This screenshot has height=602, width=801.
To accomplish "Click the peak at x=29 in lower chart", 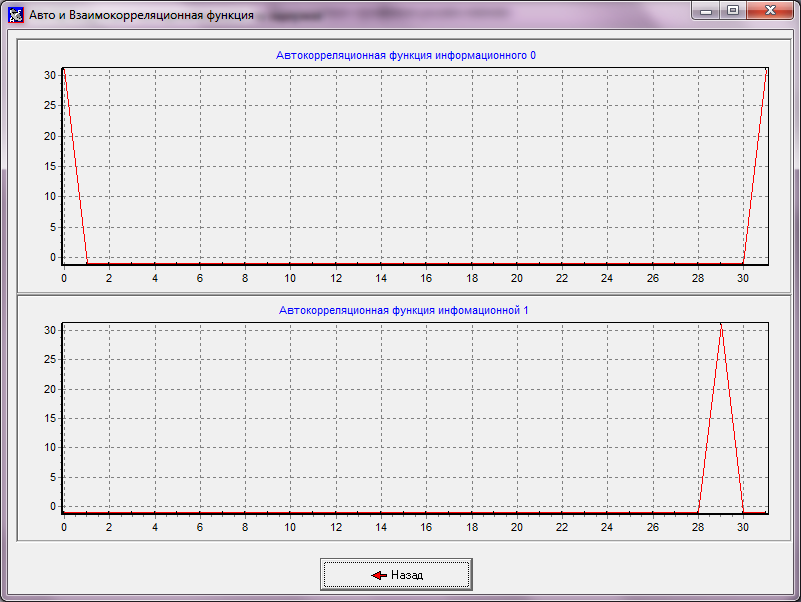I will [x=721, y=326].
